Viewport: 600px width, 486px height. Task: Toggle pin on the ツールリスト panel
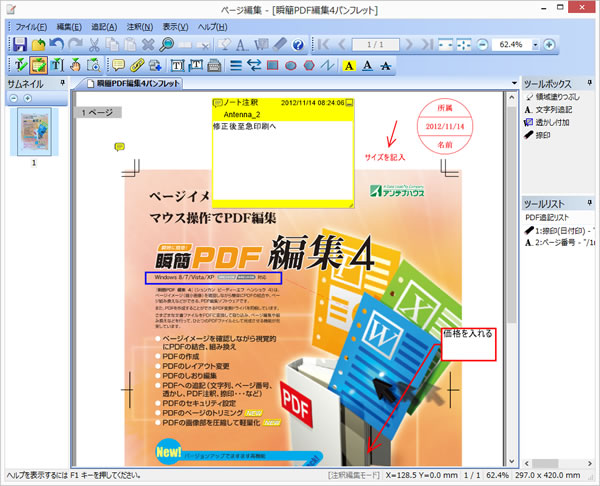tap(589, 203)
